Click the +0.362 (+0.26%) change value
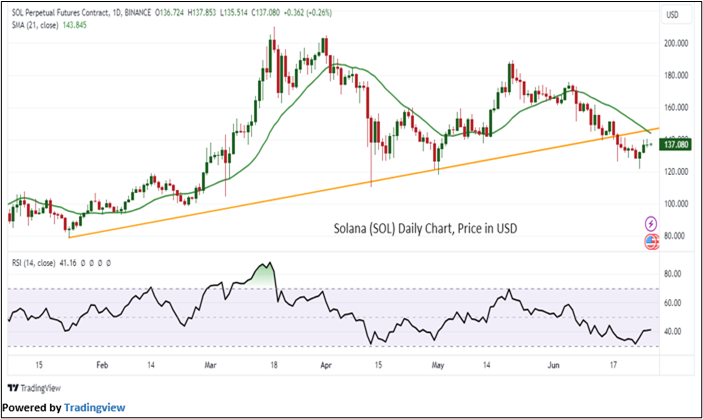The height and width of the screenshot is (419, 703). tap(308, 13)
